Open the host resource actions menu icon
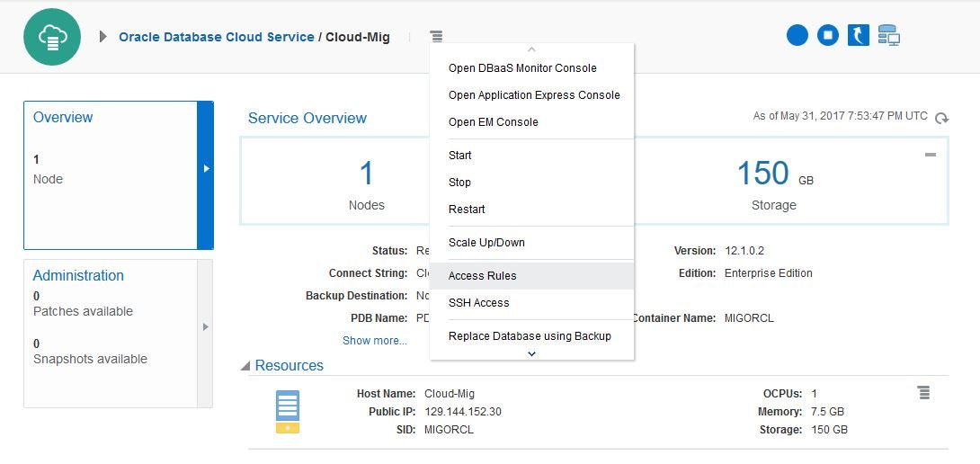This screenshot has width=980, height=464. [923, 393]
